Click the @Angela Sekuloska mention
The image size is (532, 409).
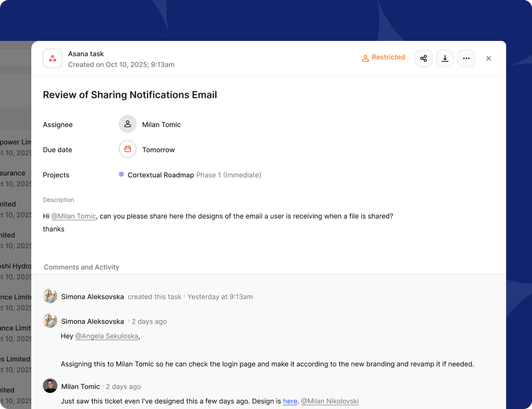tap(107, 336)
